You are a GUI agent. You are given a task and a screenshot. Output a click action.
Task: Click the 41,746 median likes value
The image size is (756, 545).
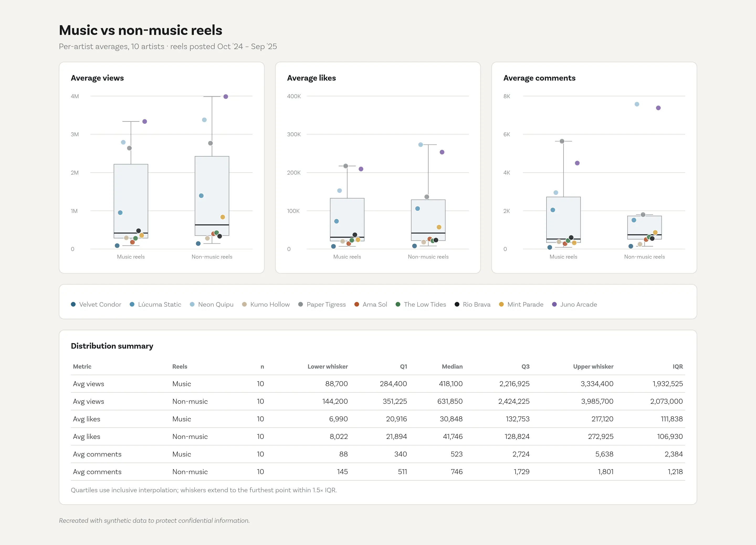click(x=453, y=437)
